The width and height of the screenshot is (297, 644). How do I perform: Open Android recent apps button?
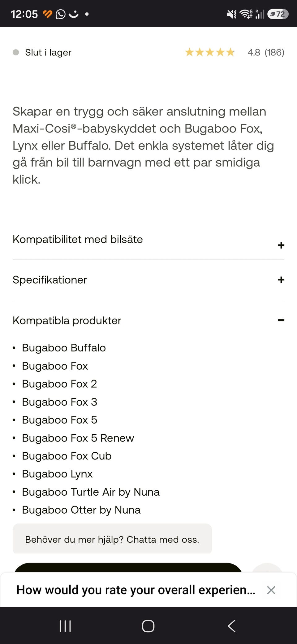click(65, 626)
